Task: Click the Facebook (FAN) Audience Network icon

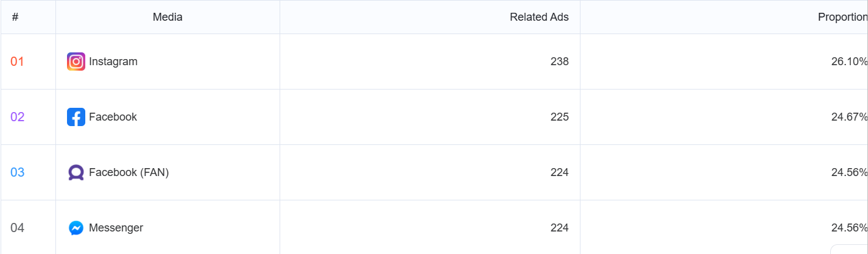Action: 76,172
